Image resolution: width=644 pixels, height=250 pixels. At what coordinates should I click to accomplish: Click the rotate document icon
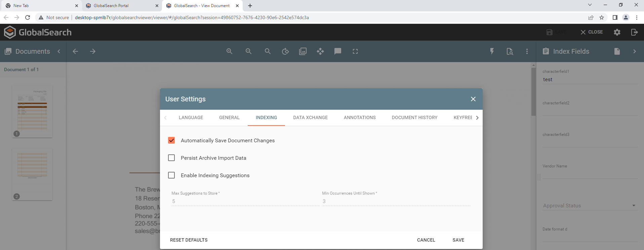pos(285,51)
